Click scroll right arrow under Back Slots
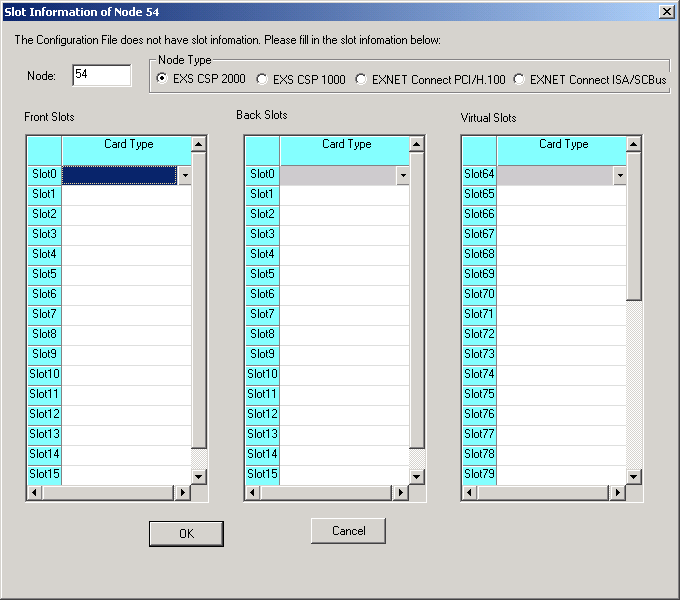Screen dimensions: 680x600 coord(400,493)
